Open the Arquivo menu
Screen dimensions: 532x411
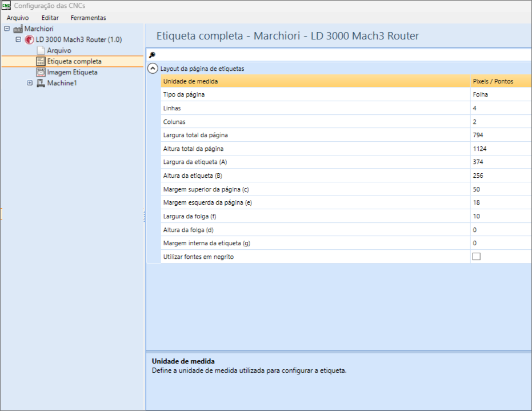coord(18,18)
